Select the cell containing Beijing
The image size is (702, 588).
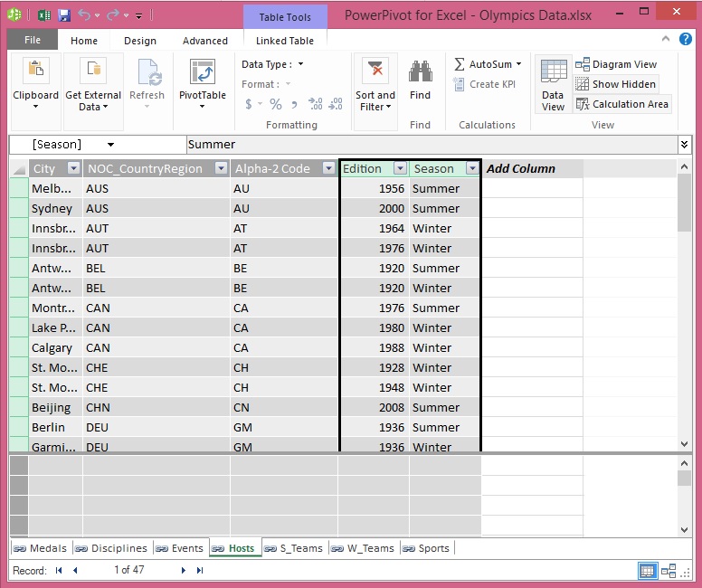tap(55, 407)
